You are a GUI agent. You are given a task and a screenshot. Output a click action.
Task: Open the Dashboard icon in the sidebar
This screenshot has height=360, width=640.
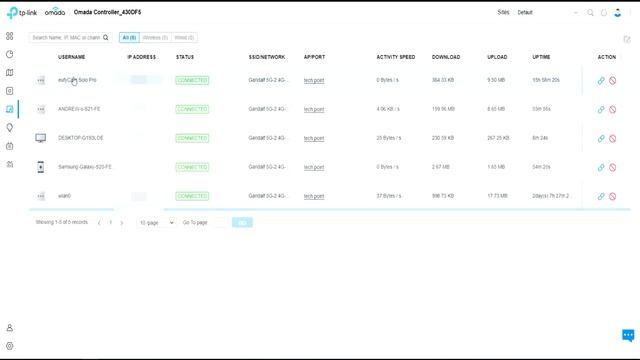pyautogui.click(x=10, y=36)
